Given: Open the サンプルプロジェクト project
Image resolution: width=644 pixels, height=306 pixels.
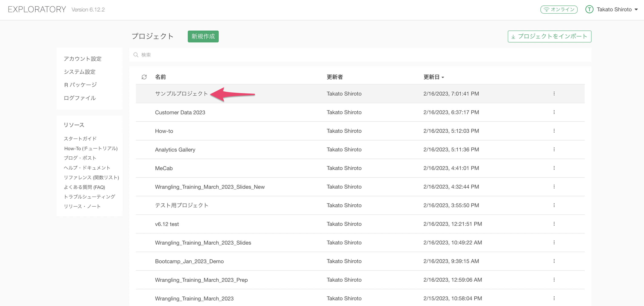Looking at the screenshot, I should pyautogui.click(x=181, y=94).
